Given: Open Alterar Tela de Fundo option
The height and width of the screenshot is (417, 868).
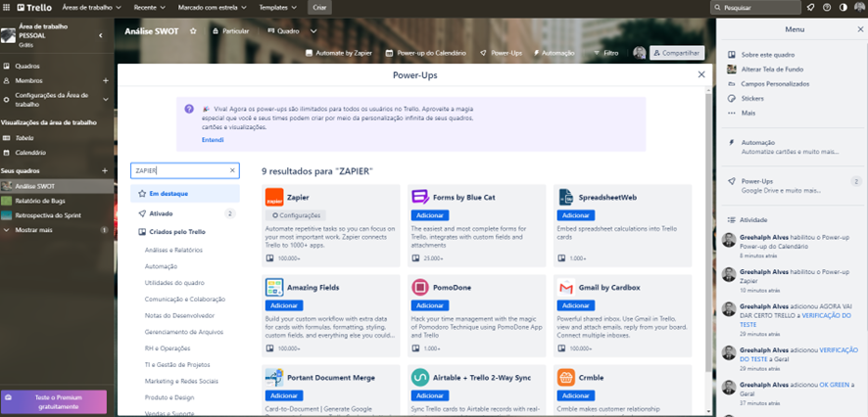Looking at the screenshot, I should coord(772,69).
